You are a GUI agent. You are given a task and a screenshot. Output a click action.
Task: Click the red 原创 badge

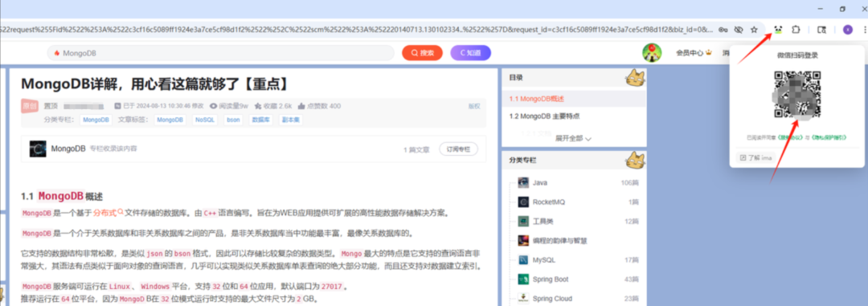[30, 106]
